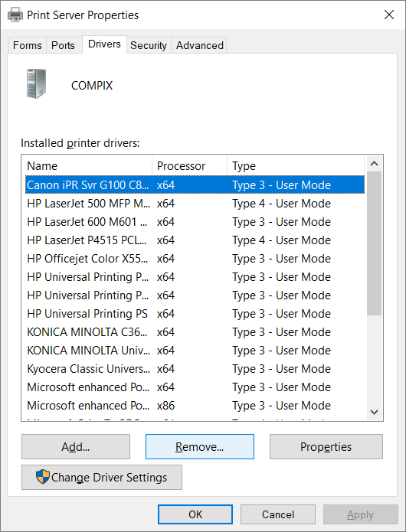Select the KONICA MINOLTA Univ driver
406x532 pixels.
(195, 350)
